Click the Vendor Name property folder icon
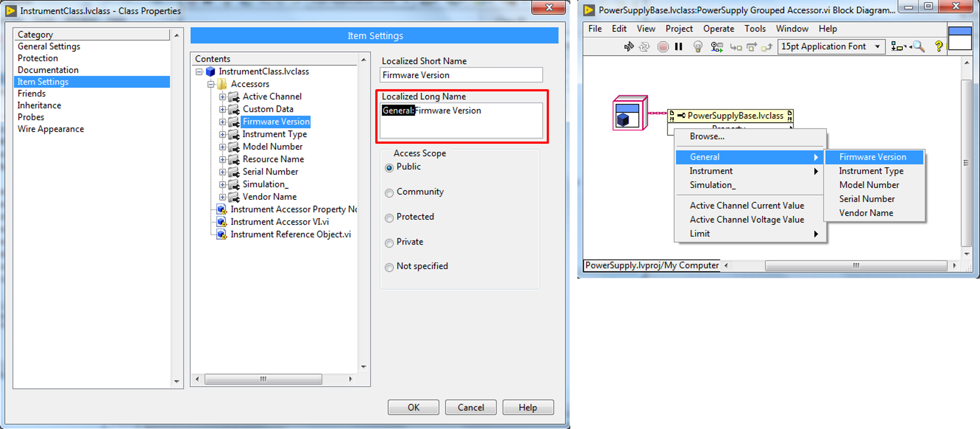The width and height of the screenshot is (980, 429). pyautogui.click(x=234, y=197)
